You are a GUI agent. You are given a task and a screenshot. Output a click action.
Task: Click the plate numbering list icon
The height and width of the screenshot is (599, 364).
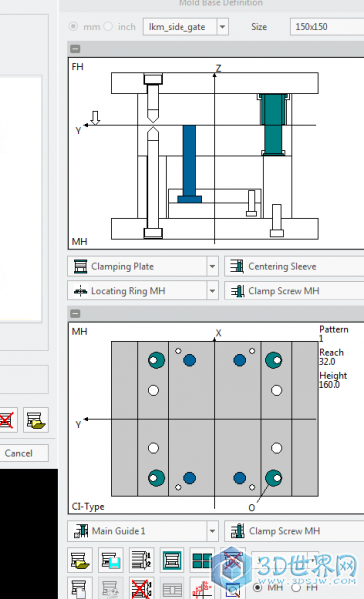[x=141, y=560]
